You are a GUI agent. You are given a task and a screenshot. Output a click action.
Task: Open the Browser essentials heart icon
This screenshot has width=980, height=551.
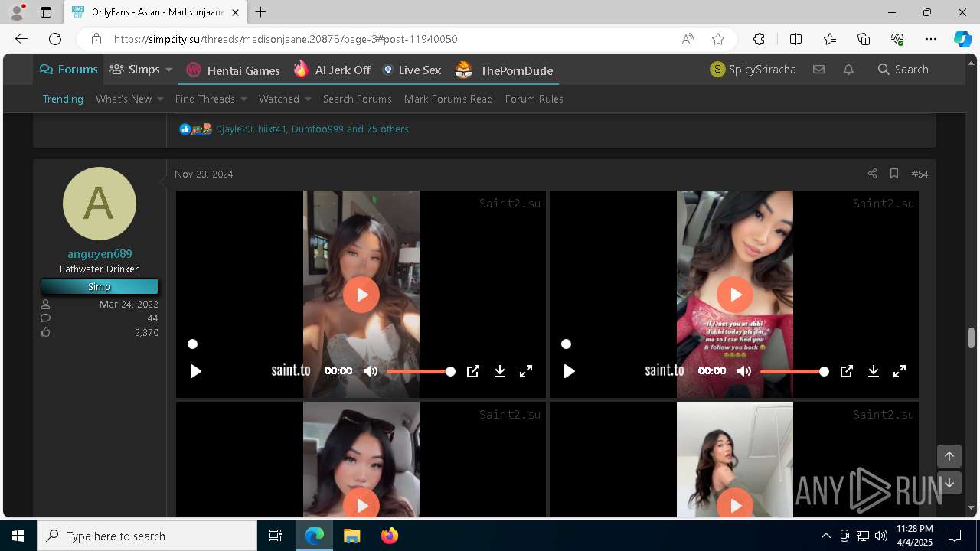(897, 39)
